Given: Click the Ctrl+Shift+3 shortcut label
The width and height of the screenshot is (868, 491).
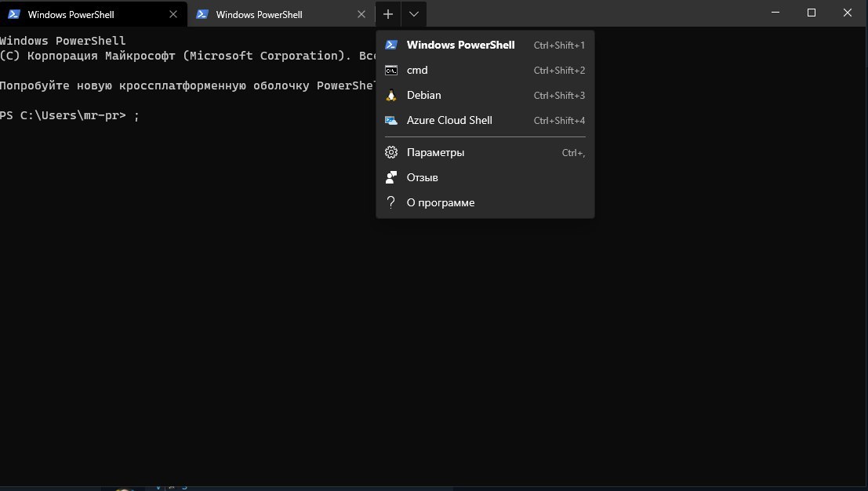Looking at the screenshot, I should pyautogui.click(x=559, y=95).
